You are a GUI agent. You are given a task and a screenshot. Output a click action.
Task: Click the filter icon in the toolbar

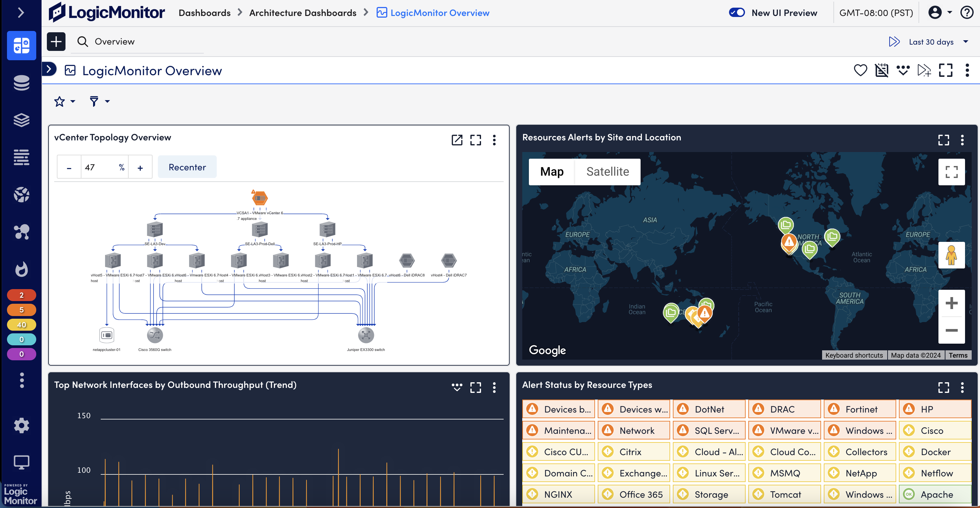point(94,101)
